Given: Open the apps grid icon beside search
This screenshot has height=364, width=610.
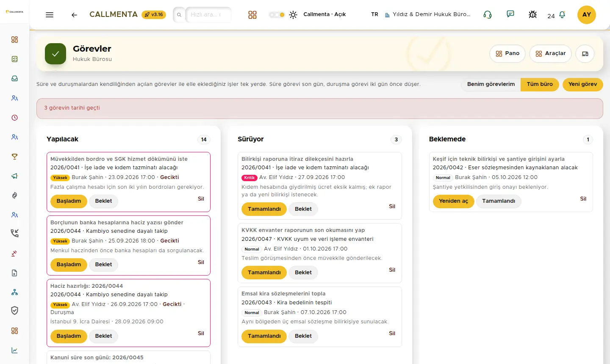Looking at the screenshot, I should coord(252,15).
